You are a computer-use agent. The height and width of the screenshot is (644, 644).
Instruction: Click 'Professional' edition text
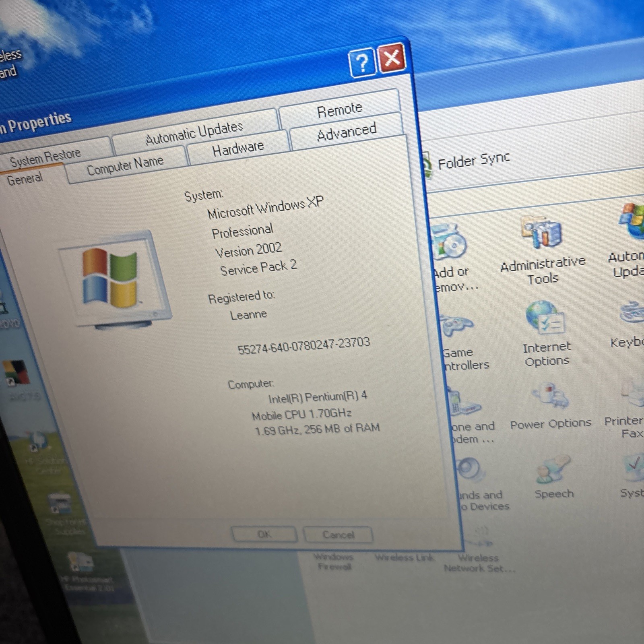click(x=242, y=231)
